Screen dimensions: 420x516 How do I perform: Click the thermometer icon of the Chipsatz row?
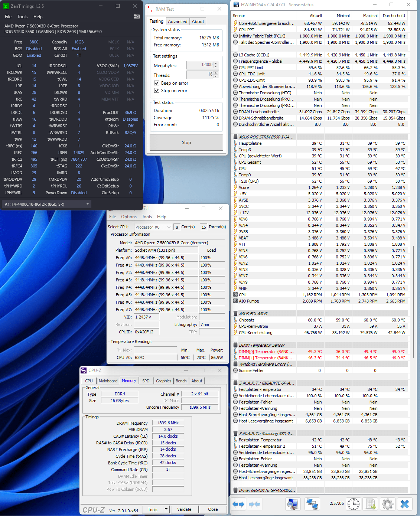click(235, 320)
